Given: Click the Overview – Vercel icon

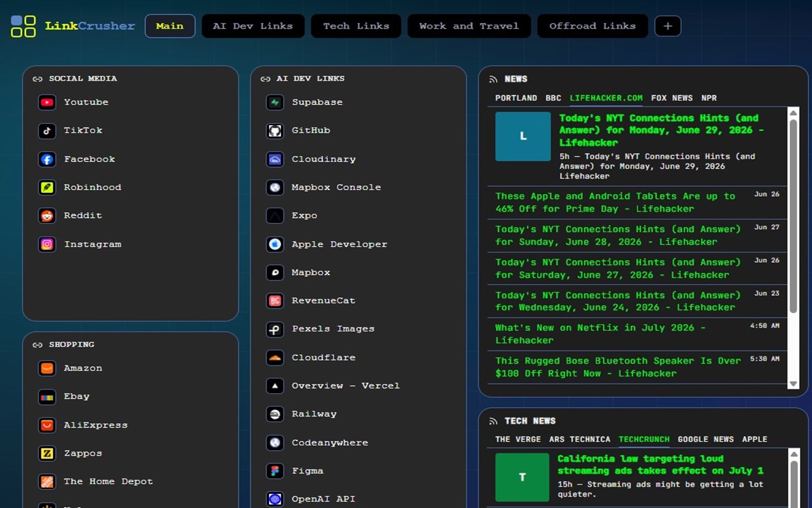Looking at the screenshot, I should pyautogui.click(x=275, y=386).
